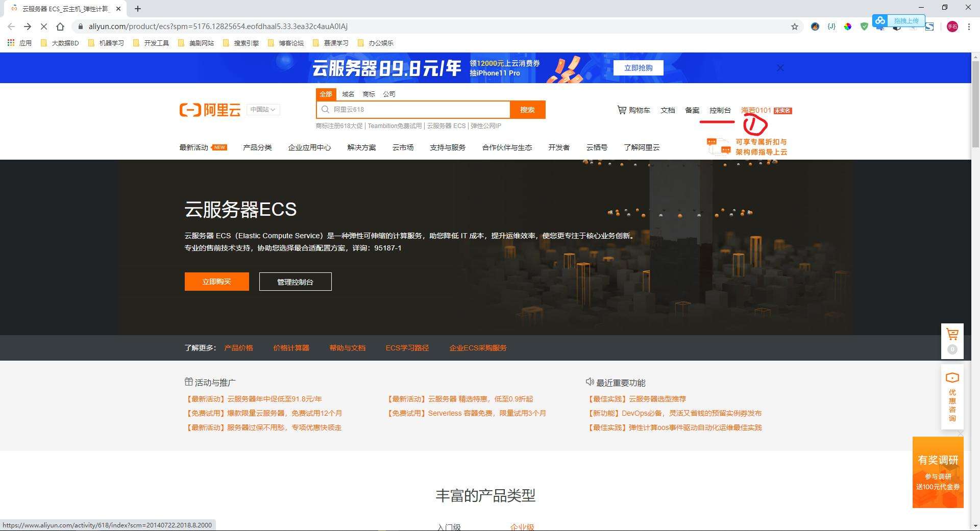Go forward in browser history
Screen dimensions: 980x531
click(28, 27)
